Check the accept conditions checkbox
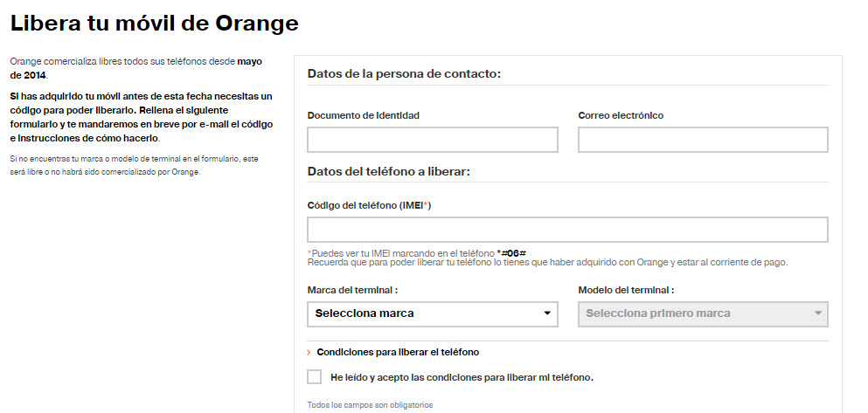The image size is (868, 413). pos(315,377)
